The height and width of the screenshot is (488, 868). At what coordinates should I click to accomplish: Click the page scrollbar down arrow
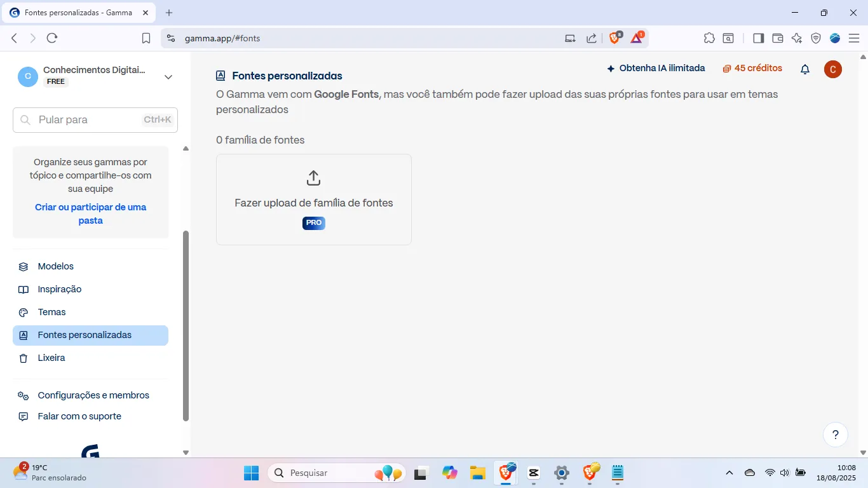click(x=863, y=452)
